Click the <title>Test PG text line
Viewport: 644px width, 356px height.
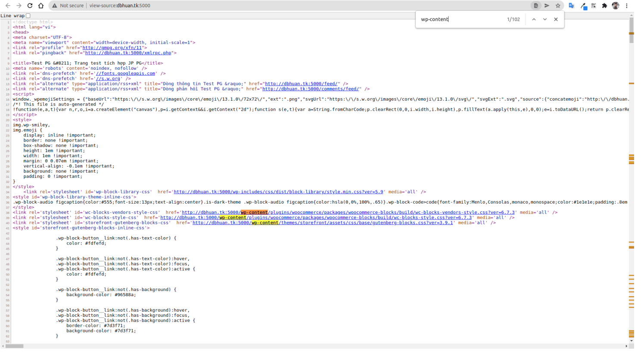coord(88,63)
